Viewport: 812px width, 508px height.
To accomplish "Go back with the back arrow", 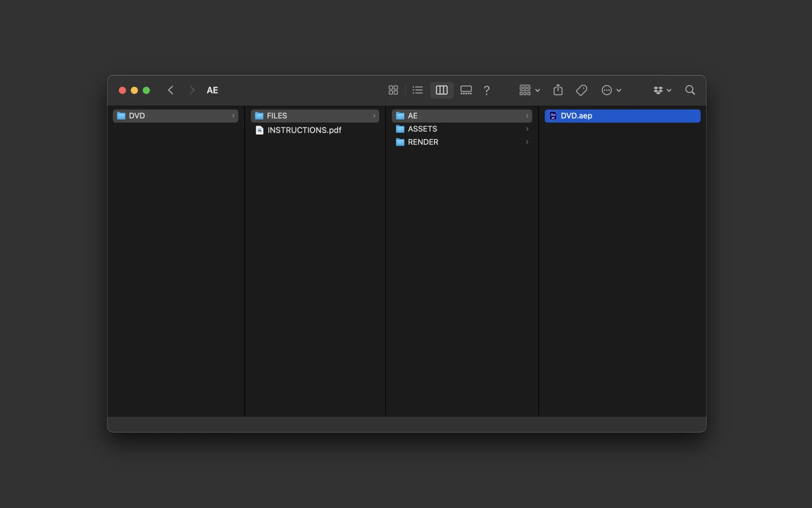I will pos(171,90).
